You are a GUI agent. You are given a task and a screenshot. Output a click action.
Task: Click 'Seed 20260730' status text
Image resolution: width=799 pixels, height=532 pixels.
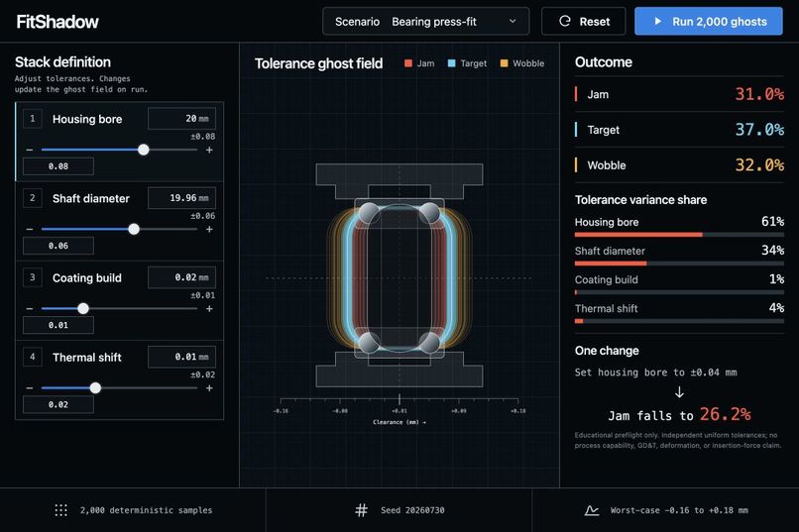point(412,510)
